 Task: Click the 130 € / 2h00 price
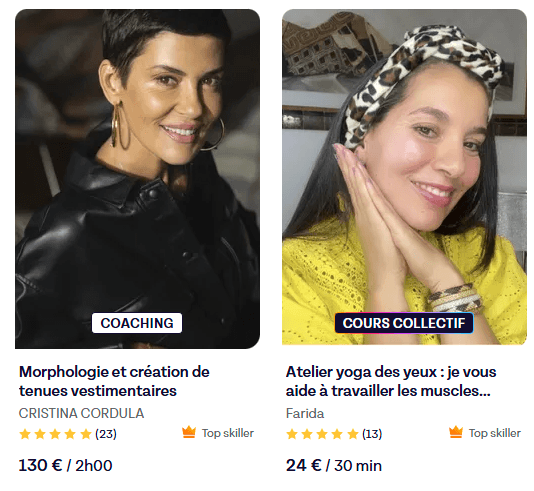pos(65,465)
